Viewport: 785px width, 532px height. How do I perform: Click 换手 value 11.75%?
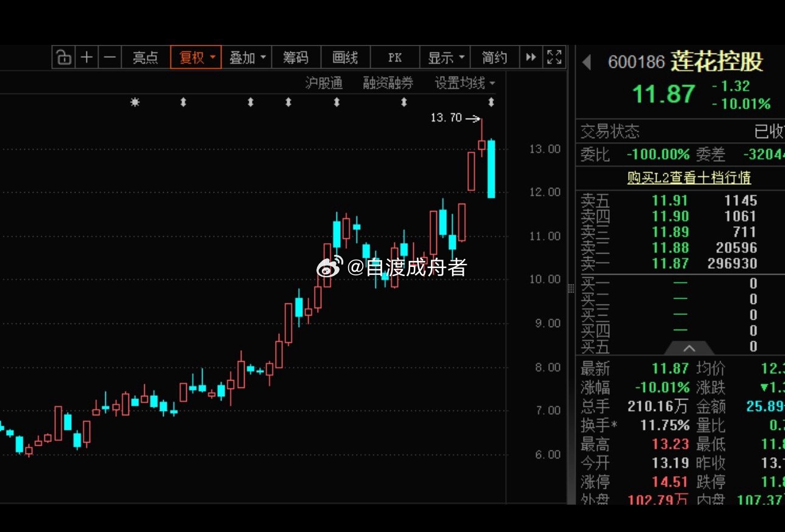click(x=665, y=425)
